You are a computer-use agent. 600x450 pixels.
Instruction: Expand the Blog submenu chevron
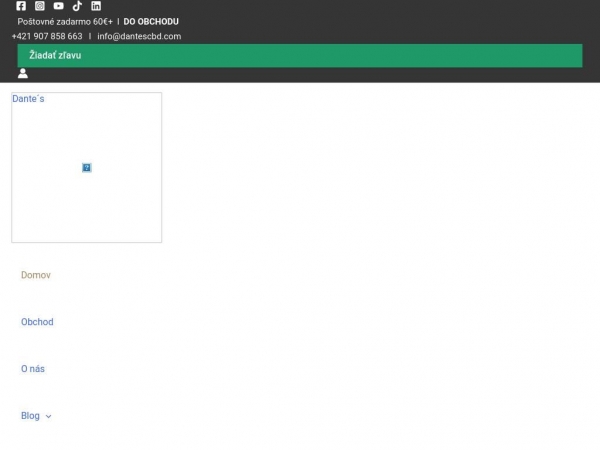pos(48,416)
